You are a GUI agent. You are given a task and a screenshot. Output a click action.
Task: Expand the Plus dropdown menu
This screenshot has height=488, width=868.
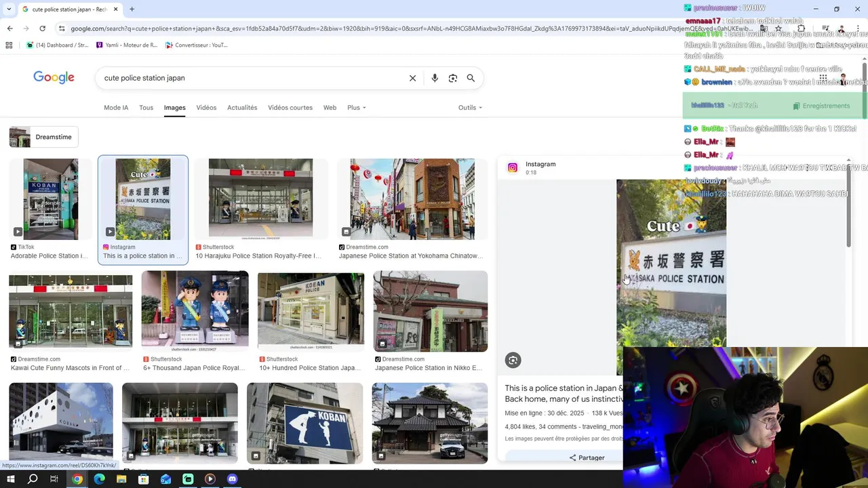pos(357,108)
